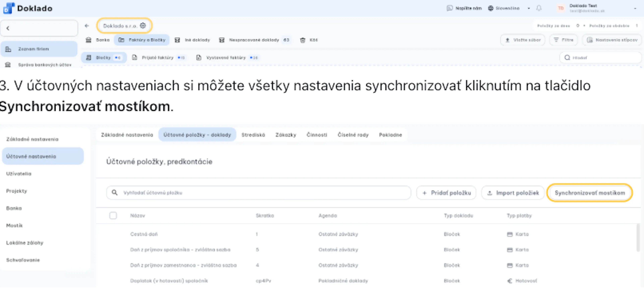Image resolution: width=644 pixels, height=288 pixels.
Task: Click the gear icon beside Doklado s.r.o.
Action: coord(143,26)
